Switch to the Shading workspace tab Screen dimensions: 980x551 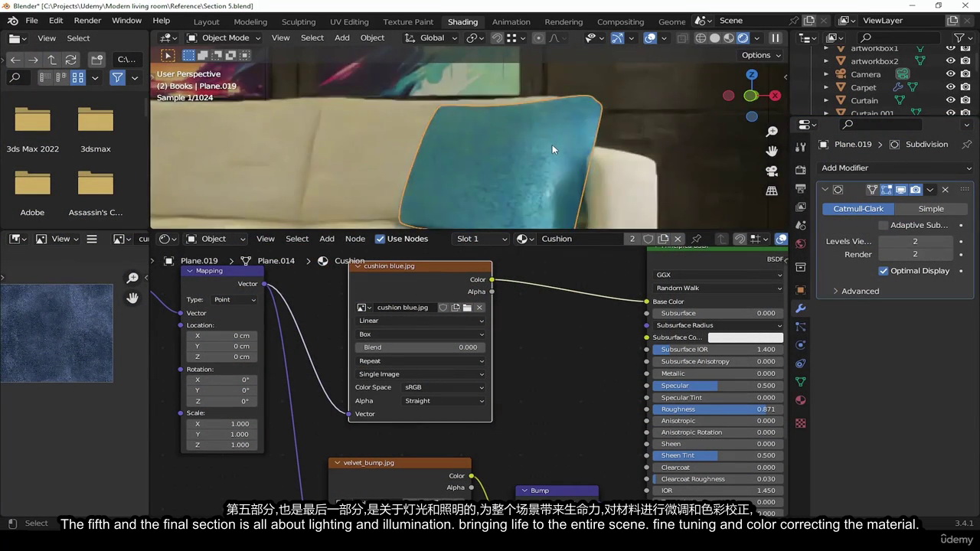click(462, 21)
